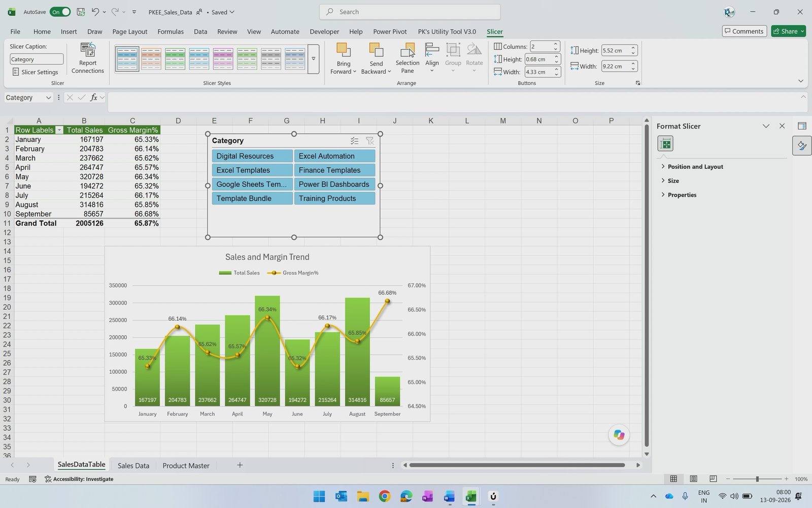Viewport: 812px width, 508px height.
Task: Open Size dialog launcher
Action: [x=638, y=83]
